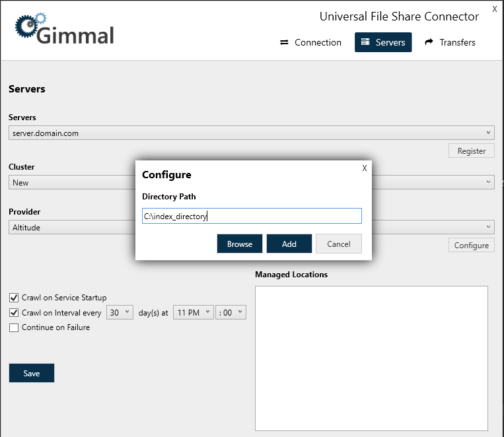
Task: Open the :00 minutes dropdown
Action: tap(231, 313)
